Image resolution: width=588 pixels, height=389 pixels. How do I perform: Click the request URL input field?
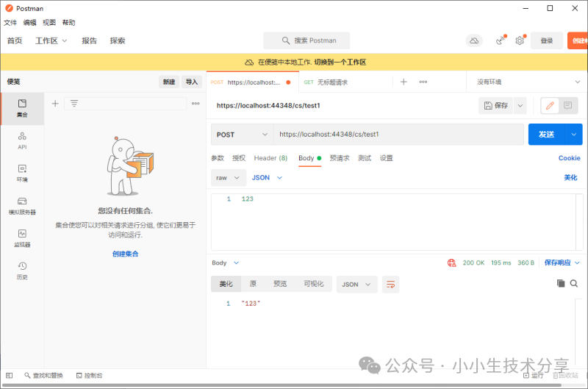tap(397, 135)
